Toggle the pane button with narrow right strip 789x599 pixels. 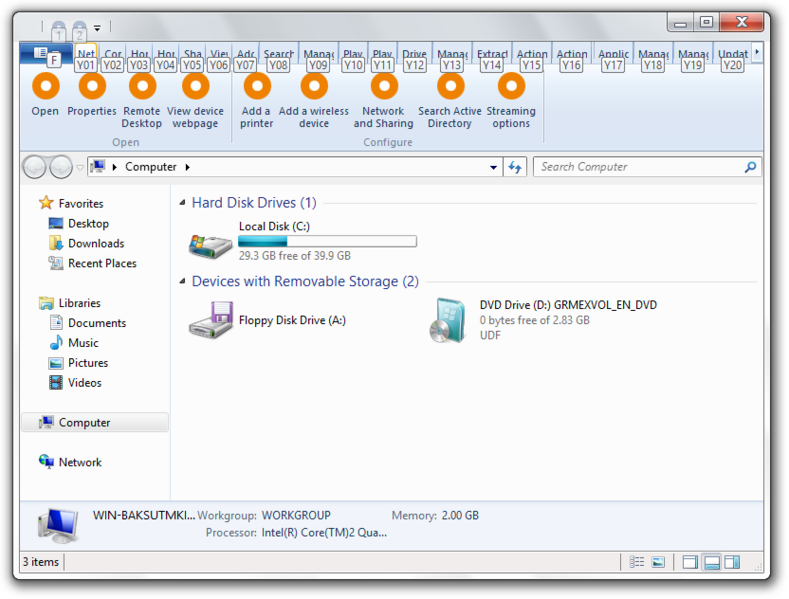coord(690,562)
